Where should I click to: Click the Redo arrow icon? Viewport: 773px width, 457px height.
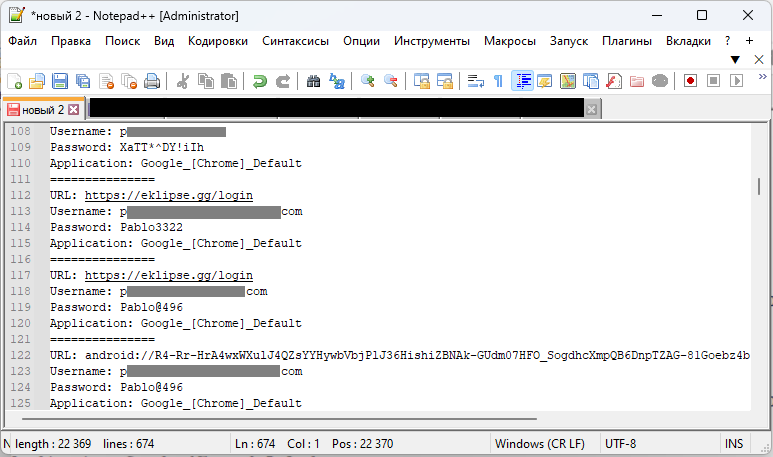coord(282,81)
